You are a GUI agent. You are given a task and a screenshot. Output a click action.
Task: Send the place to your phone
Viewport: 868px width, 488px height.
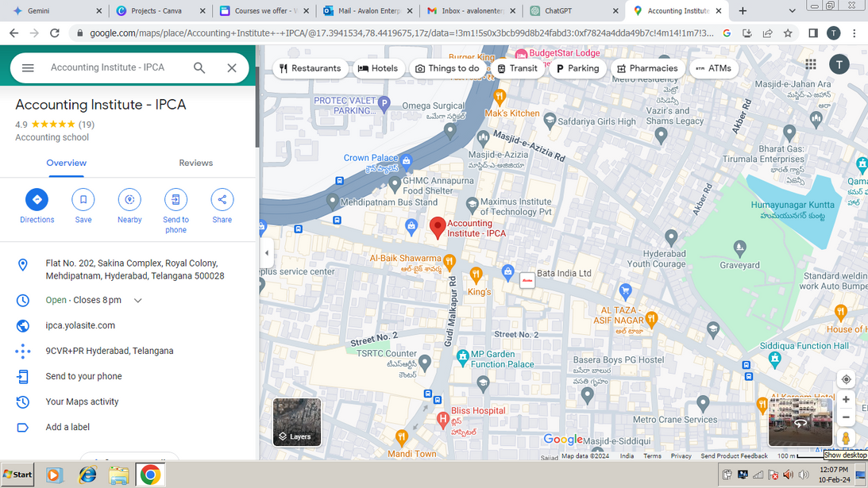176,200
